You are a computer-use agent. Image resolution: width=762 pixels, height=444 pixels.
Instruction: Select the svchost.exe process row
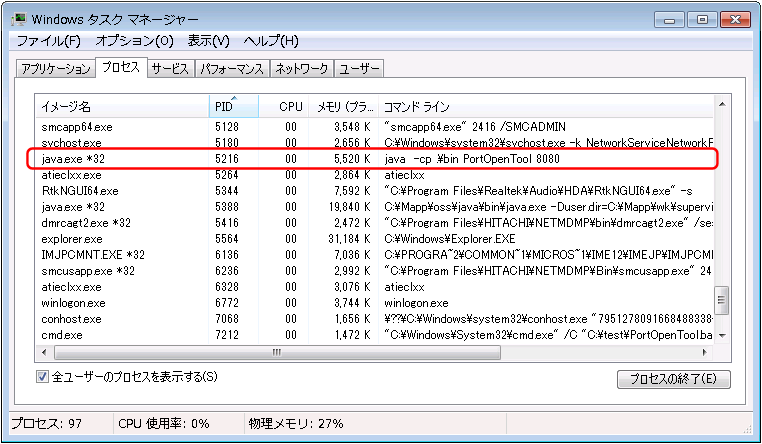click(374, 143)
